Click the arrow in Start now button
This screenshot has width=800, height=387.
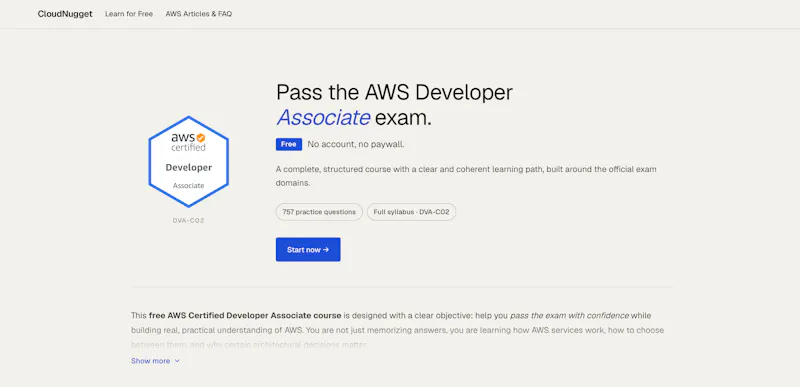click(326, 250)
